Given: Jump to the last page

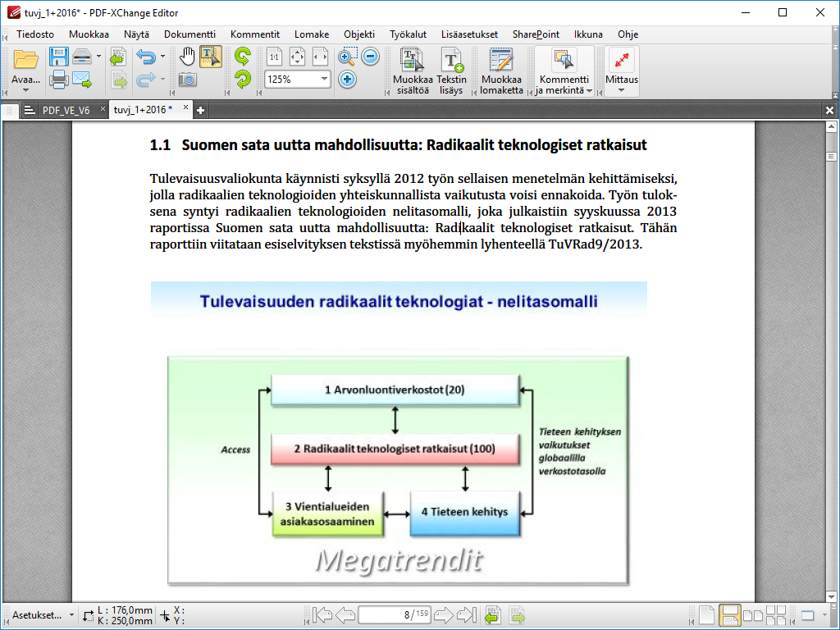Looking at the screenshot, I should pos(467,614).
